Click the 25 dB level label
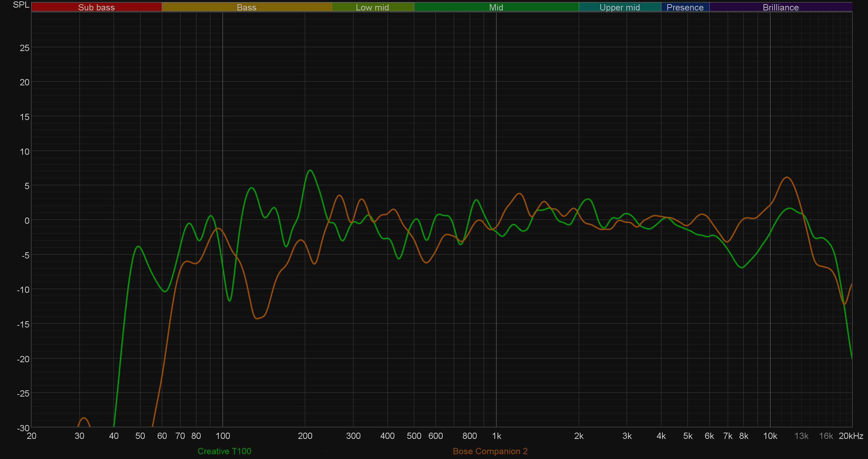This screenshot has height=459, width=868. click(x=25, y=48)
